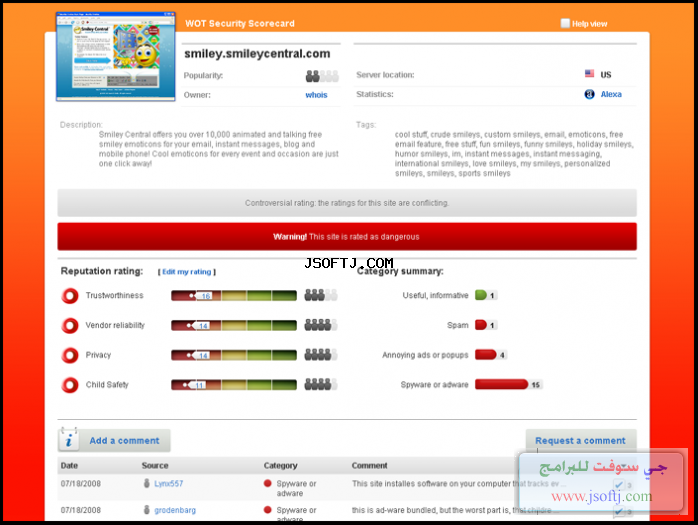Screen dimensions: 698x525
Task: Sort comments by Source column header
Action: (x=155, y=466)
